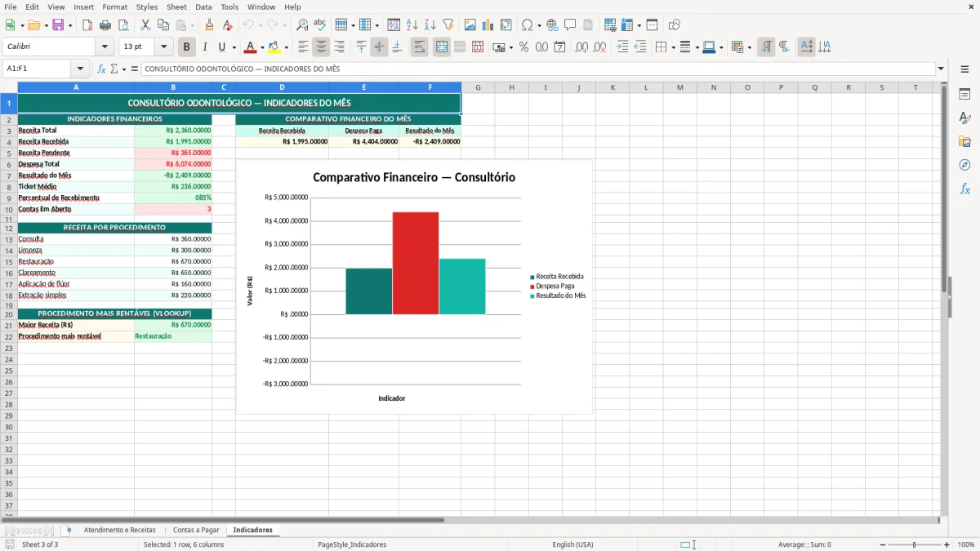Toggle Italic formatting
Screen dimensions: 980x551
pos(205,47)
